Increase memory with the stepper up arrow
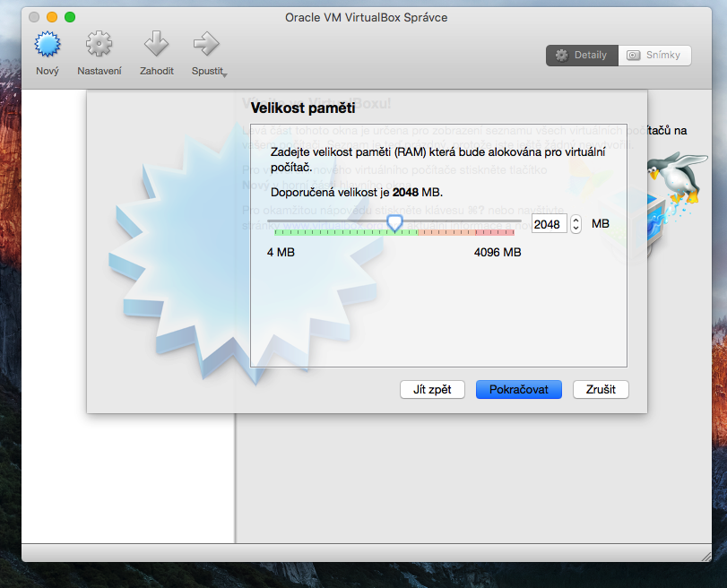The image size is (727, 588). (x=576, y=220)
